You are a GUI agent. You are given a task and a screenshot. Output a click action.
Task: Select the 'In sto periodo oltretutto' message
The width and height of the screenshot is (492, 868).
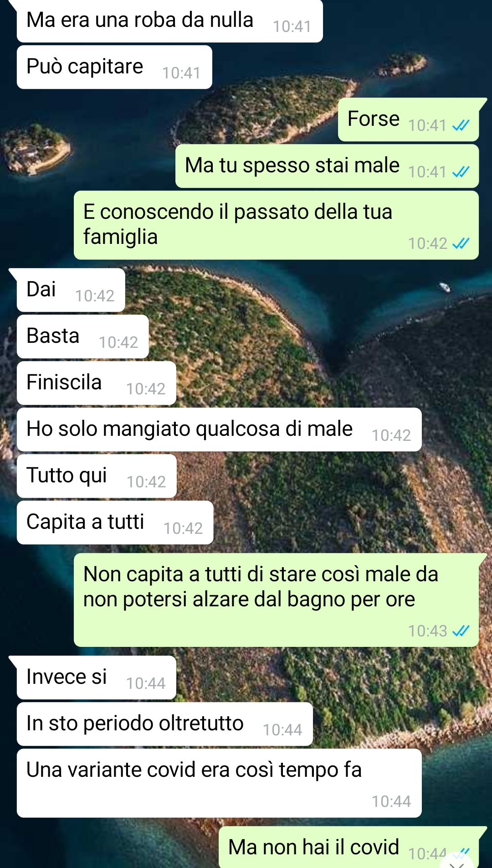(x=164, y=724)
